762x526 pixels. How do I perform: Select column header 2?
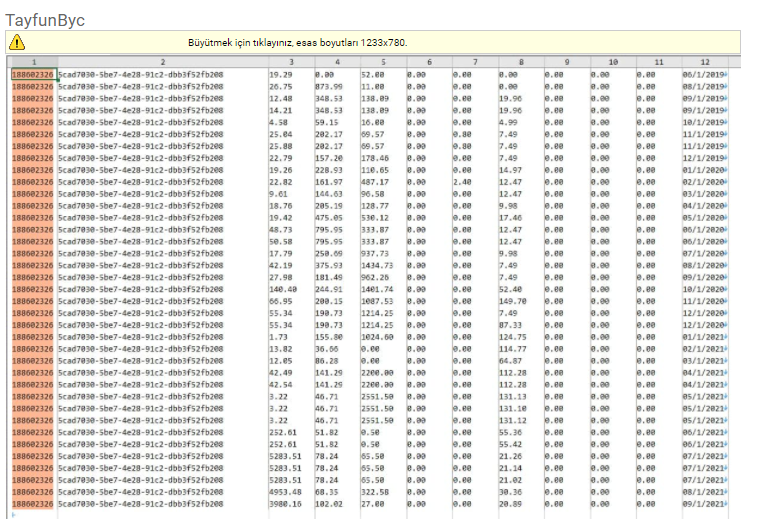163,62
